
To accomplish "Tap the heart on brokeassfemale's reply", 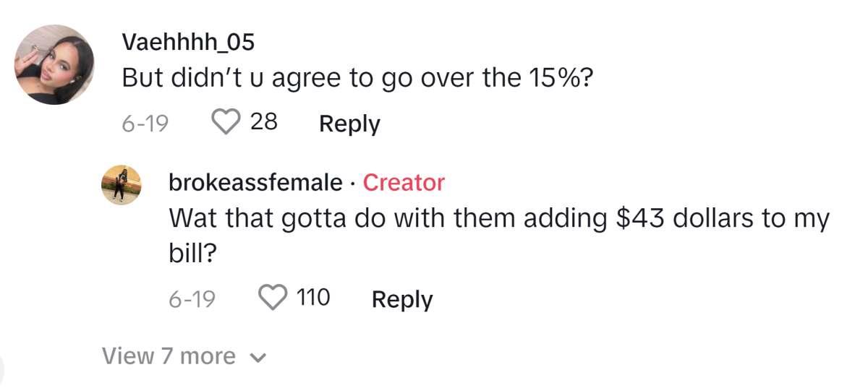I will pyautogui.click(x=274, y=297).
